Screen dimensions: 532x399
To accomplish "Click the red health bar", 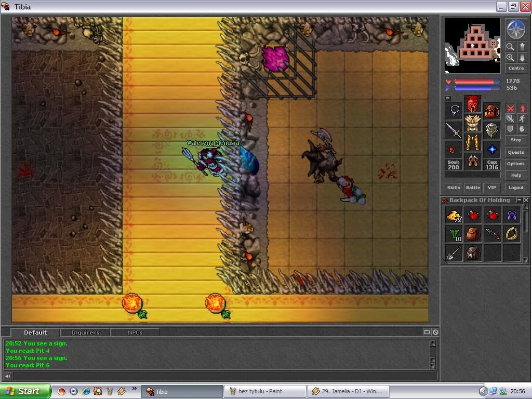I will pos(477,82).
